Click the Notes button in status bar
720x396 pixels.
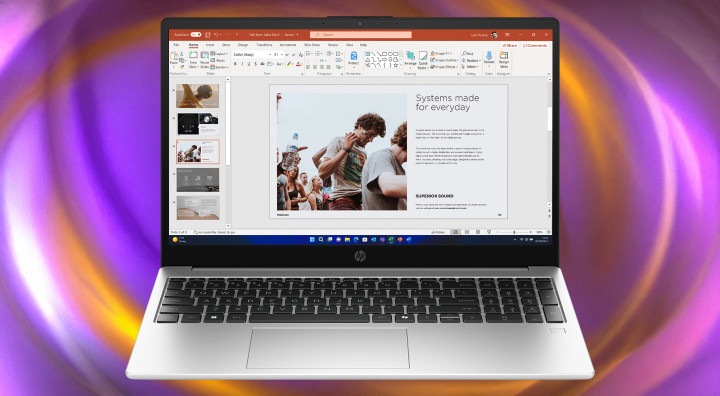(438, 232)
